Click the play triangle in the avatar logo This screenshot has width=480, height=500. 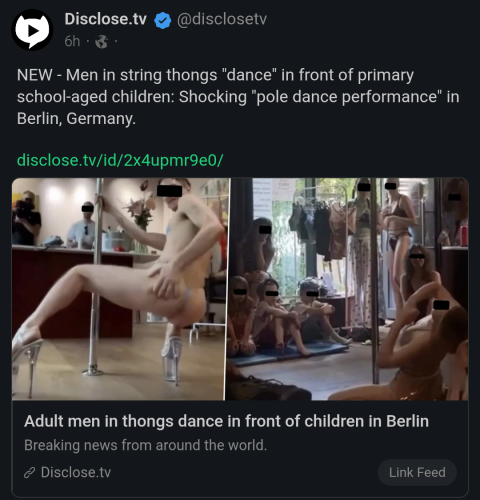click(x=33, y=30)
